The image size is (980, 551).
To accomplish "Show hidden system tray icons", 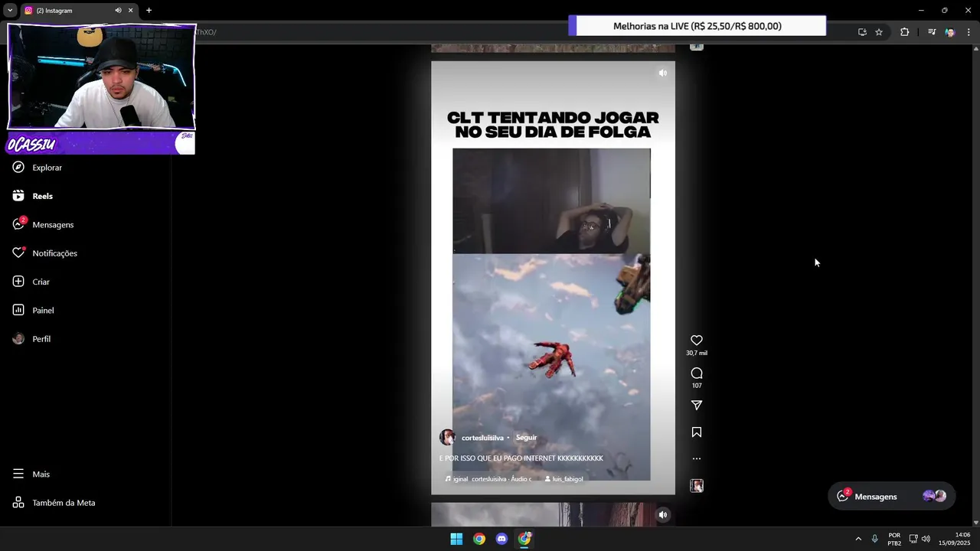I will click(858, 539).
